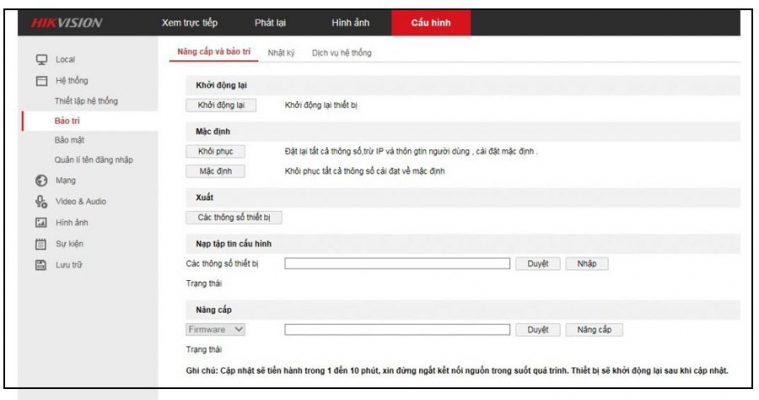Click the Mạng globe icon

42,181
